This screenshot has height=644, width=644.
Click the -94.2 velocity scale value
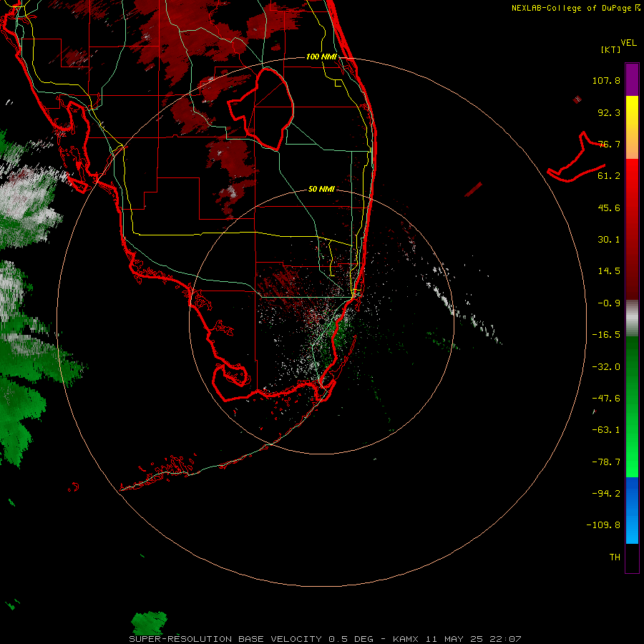[606, 494]
